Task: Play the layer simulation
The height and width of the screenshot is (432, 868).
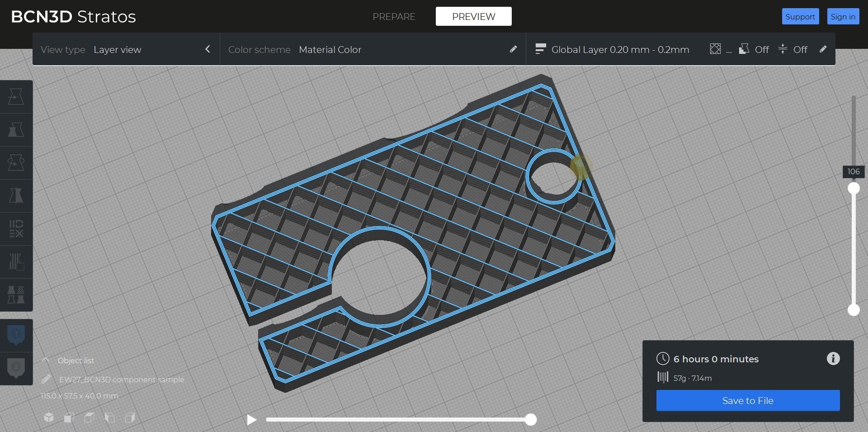Action: pos(251,420)
